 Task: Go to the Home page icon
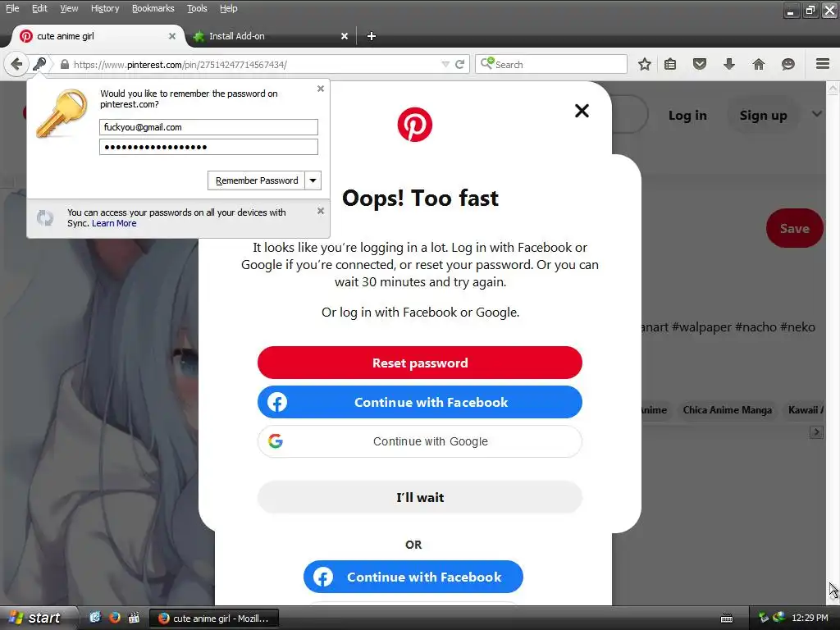pos(759,64)
